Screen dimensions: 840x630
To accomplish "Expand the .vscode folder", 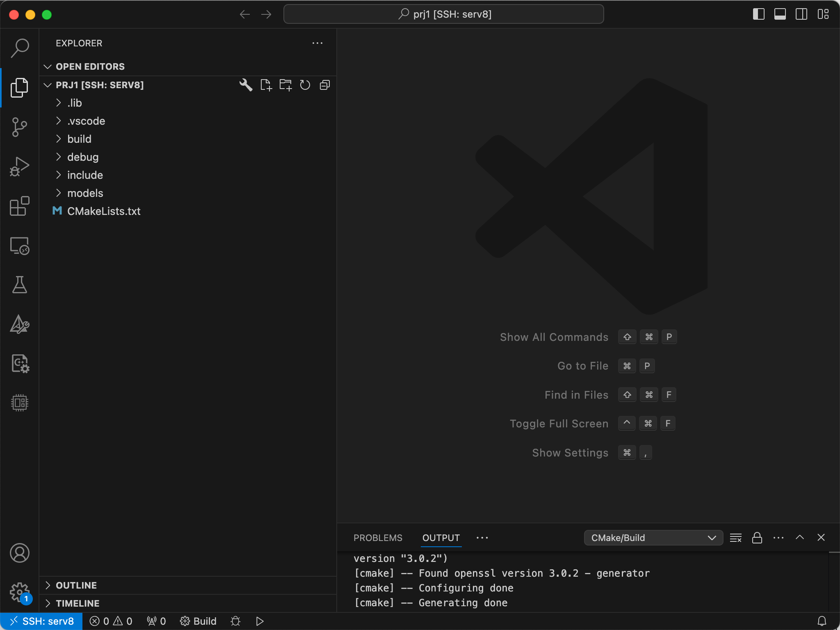I will (188, 121).
